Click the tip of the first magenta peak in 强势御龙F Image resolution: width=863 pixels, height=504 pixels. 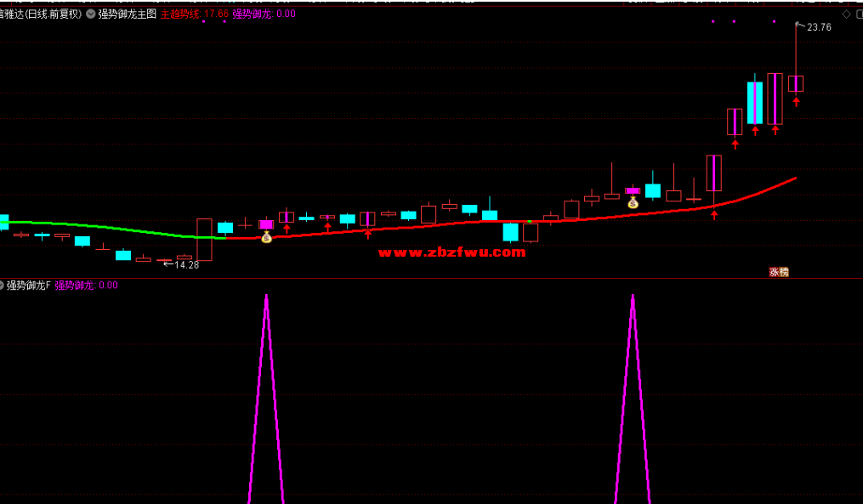[266, 297]
